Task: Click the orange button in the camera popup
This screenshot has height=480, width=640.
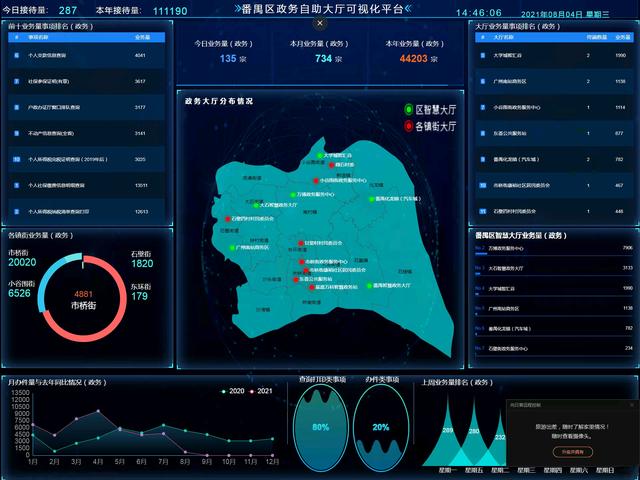Action: [x=573, y=452]
